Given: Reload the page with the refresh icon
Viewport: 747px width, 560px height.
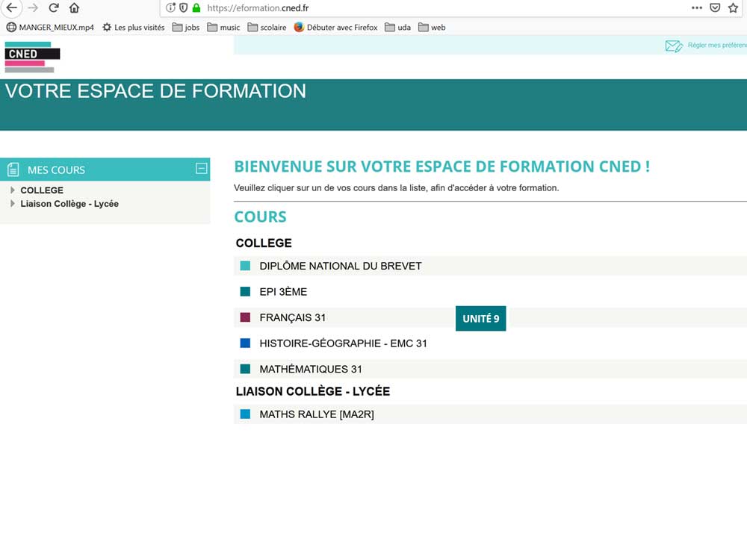Looking at the screenshot, I should [x=54, y=8].
